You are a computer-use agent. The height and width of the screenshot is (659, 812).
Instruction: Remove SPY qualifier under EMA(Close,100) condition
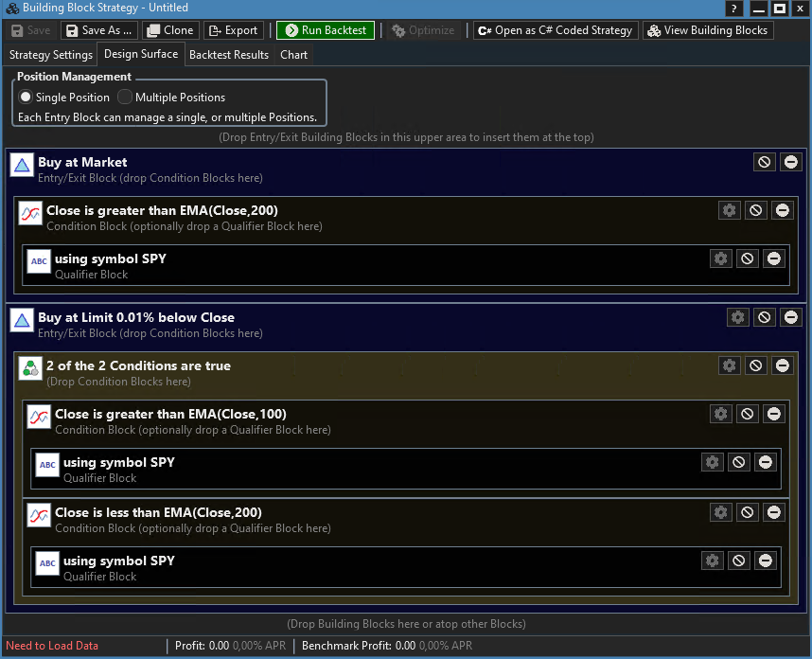766,462
